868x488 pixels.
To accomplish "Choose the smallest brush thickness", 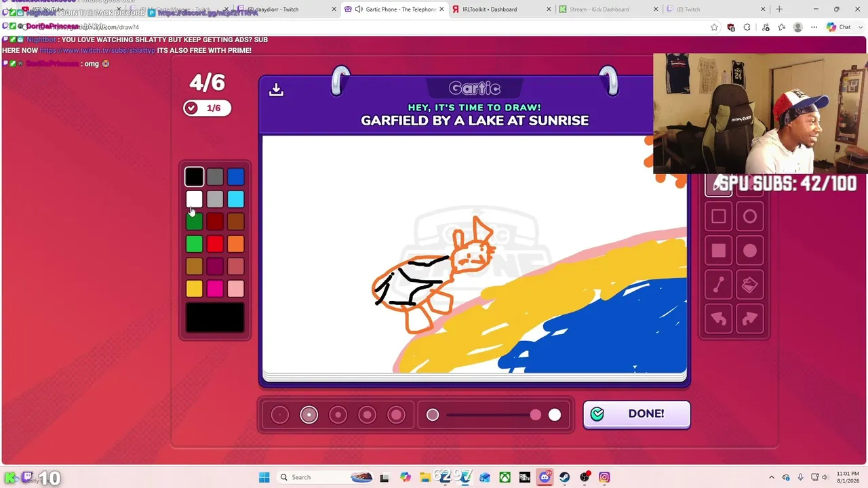I will (279, 415).
